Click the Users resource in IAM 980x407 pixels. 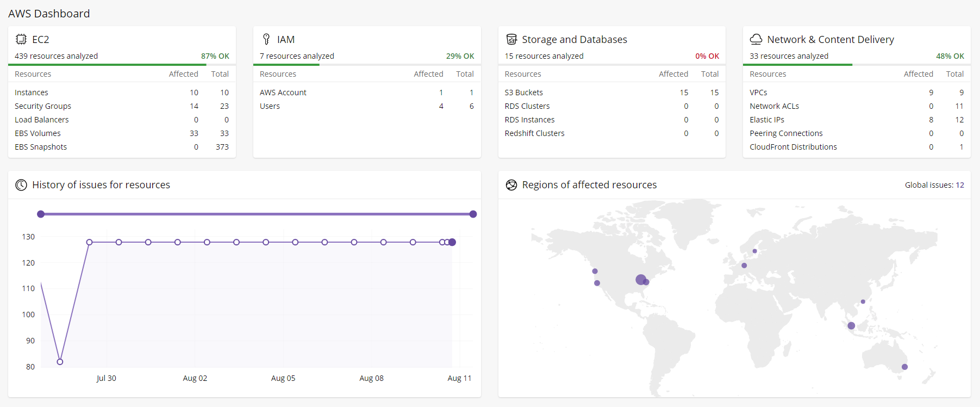coord(270,106)
